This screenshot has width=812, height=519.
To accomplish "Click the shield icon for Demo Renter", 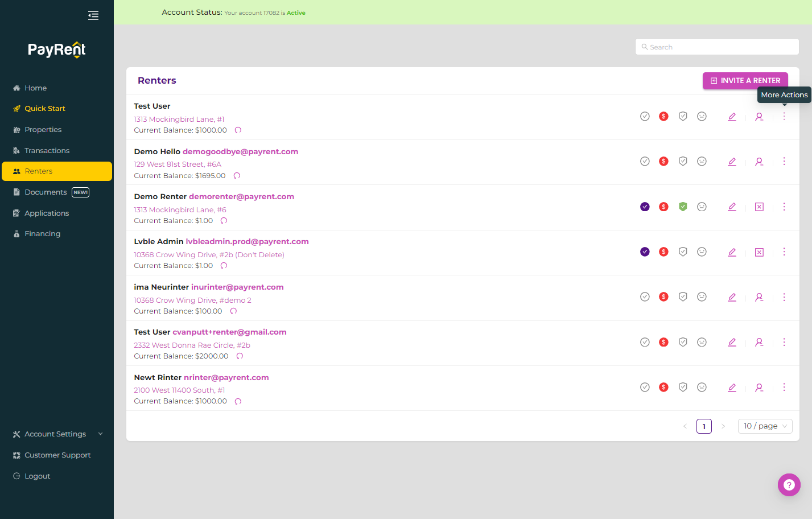I will click(683, 207).
